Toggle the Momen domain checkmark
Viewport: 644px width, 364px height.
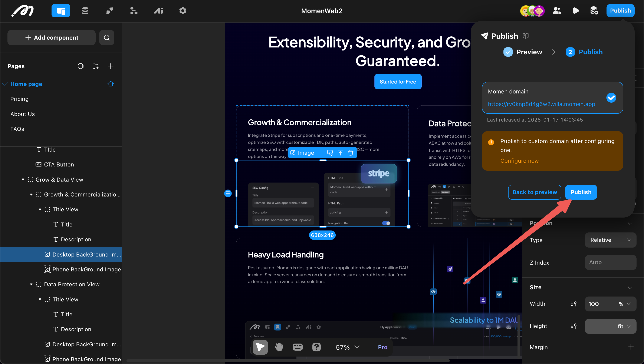(x=611, y=98)
